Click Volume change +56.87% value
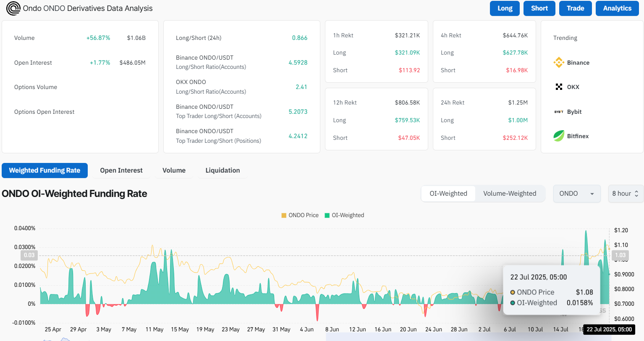The height and width of the screenshot is (341, 644). click(x=98, y=38)
